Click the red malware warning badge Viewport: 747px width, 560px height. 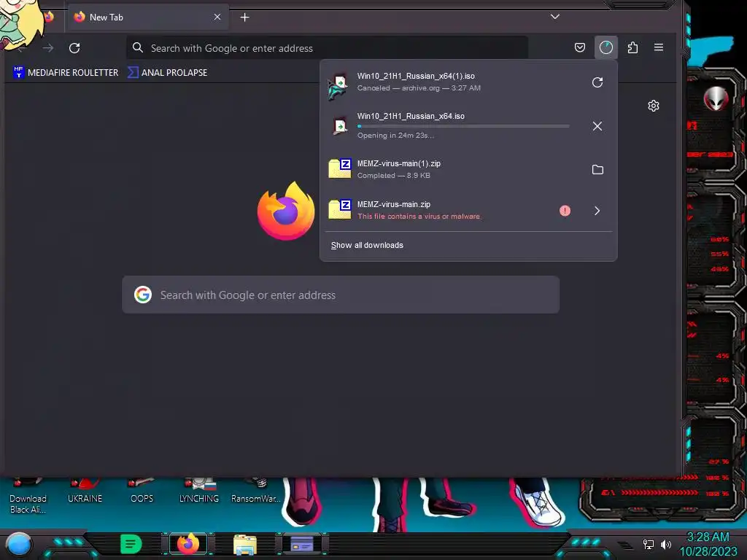pyautogui.click(x=565, y=211)
